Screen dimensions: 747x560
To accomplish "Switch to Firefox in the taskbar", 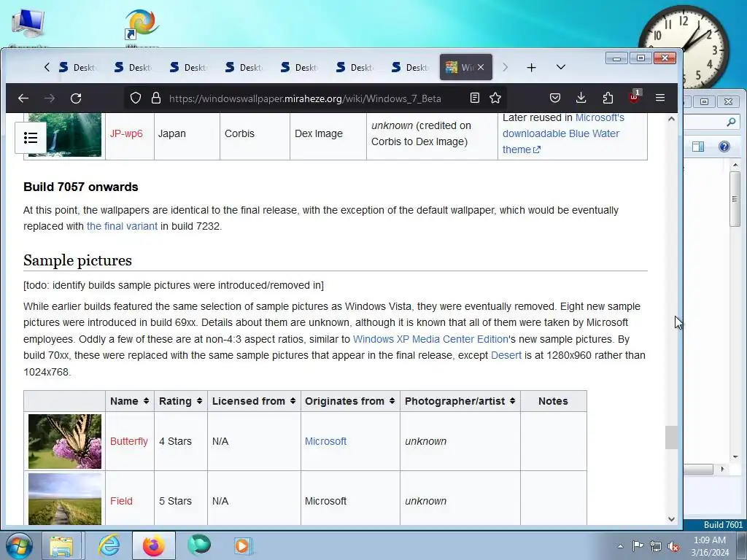I will pyautogui.click(x=153, y=545).
